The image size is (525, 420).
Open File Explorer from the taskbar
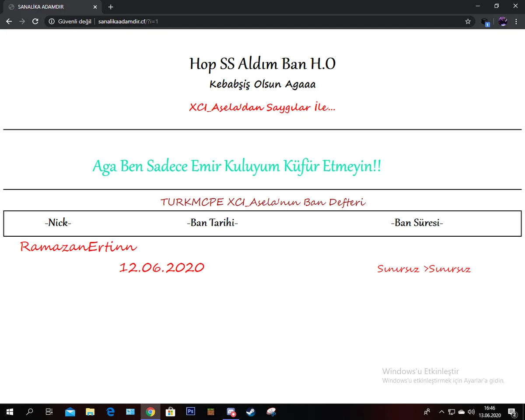[x=90, y=412]
